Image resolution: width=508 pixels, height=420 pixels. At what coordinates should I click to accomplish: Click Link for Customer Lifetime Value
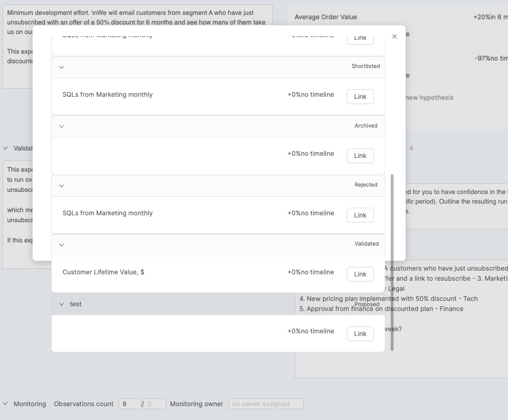point(360,274)
